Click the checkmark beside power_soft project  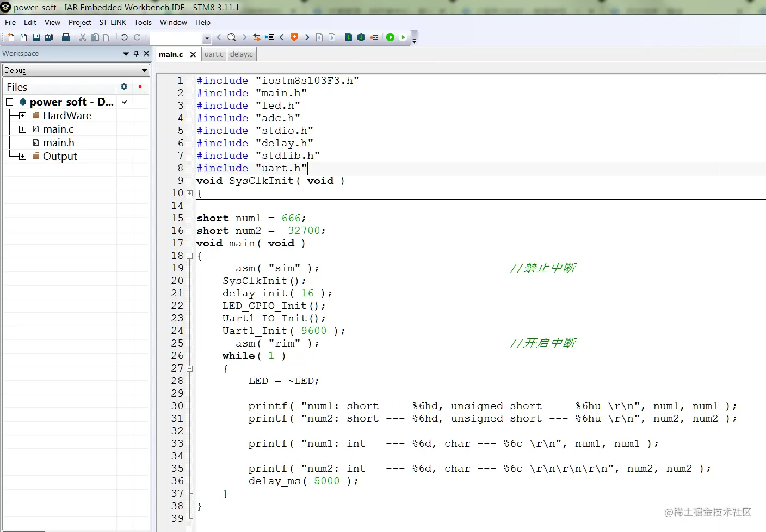[x=125, y=102]
